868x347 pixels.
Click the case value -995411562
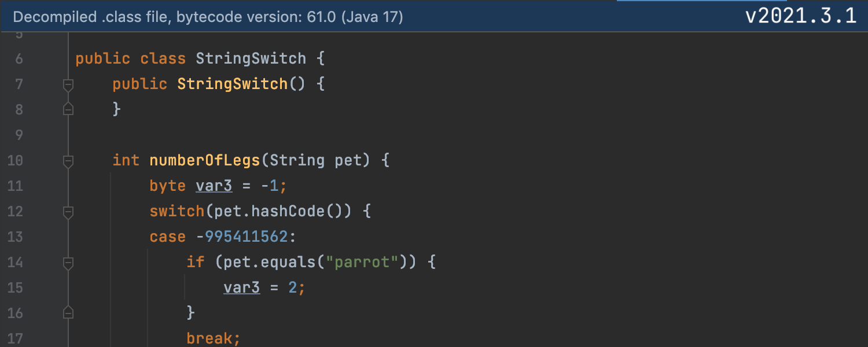click(x=246, y=237)
